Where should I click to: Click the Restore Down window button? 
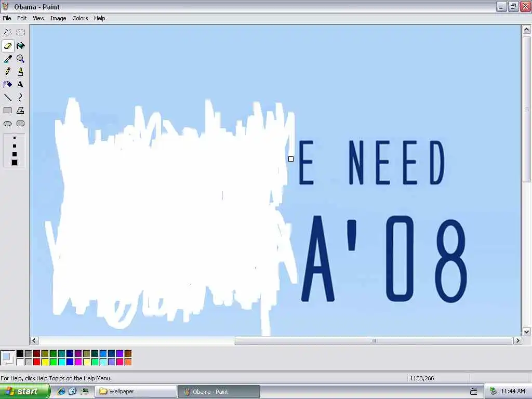pos(513,6)
